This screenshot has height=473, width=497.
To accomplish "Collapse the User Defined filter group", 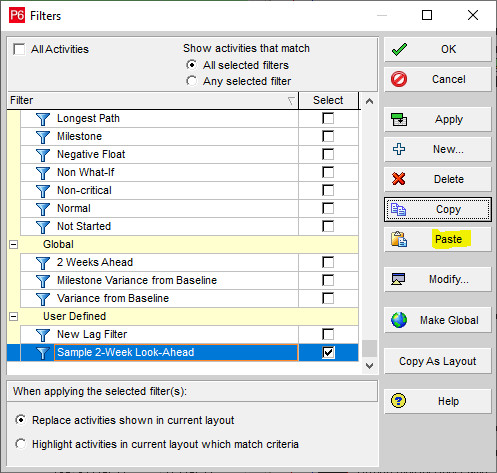I will 13,316.
